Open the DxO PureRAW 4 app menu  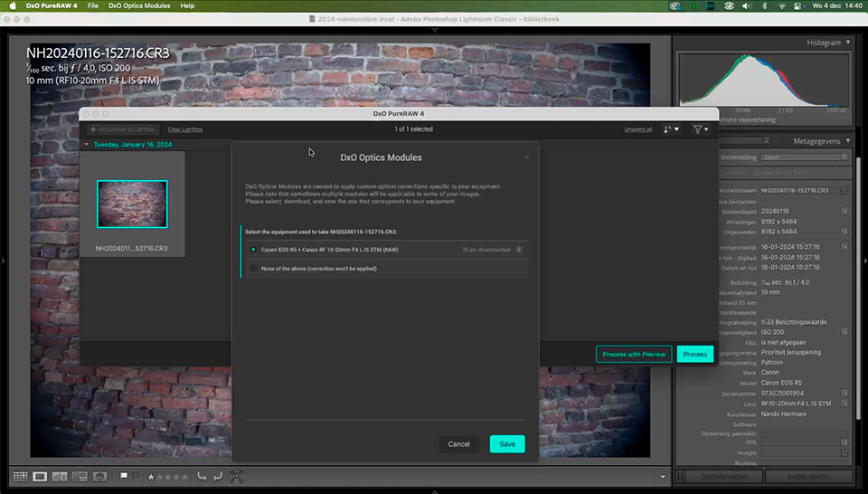[52, 5]
